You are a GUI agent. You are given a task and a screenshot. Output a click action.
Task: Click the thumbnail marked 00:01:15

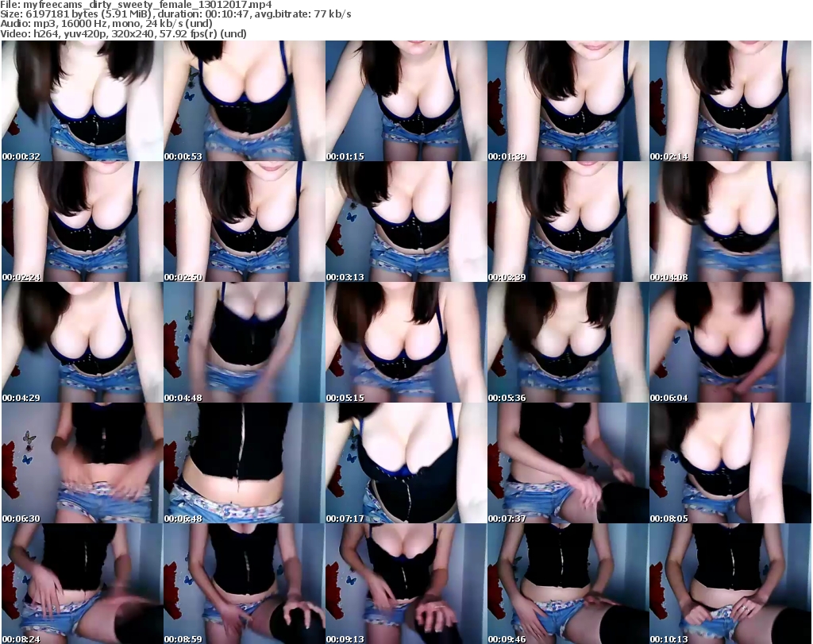pyautogui.click(x=406, y=101)
